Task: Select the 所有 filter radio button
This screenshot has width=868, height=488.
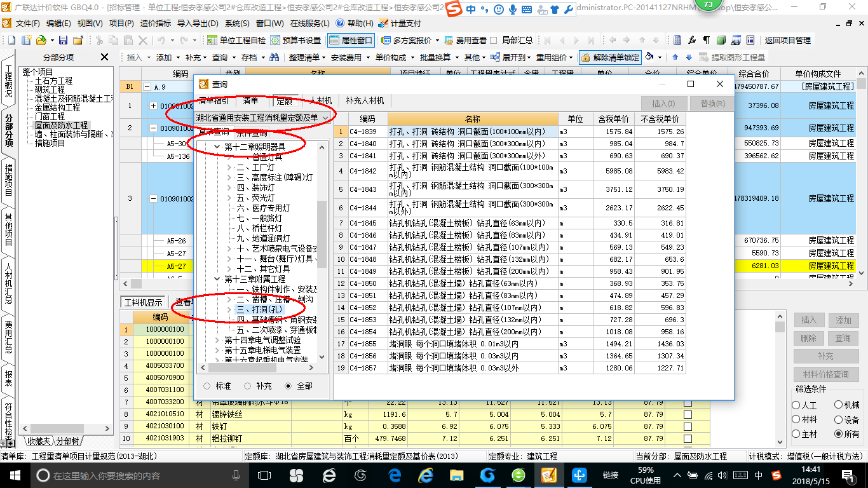Action: pos(838,434)
